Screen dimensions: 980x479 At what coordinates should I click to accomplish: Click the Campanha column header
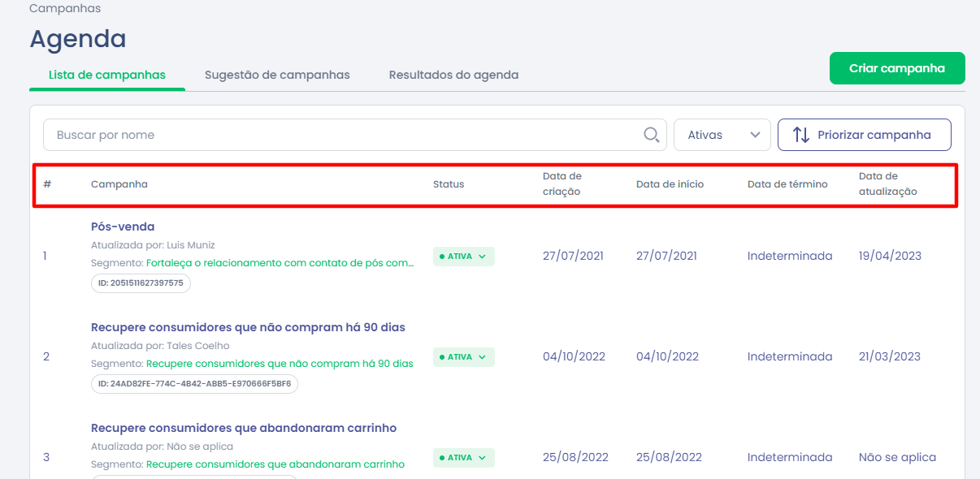click(119, 184)
